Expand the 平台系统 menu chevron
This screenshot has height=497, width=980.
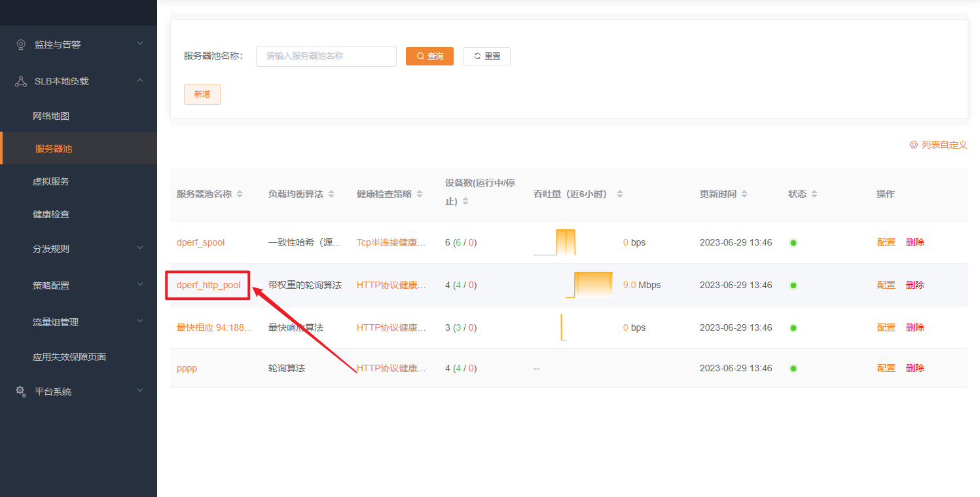coord(139,391)
